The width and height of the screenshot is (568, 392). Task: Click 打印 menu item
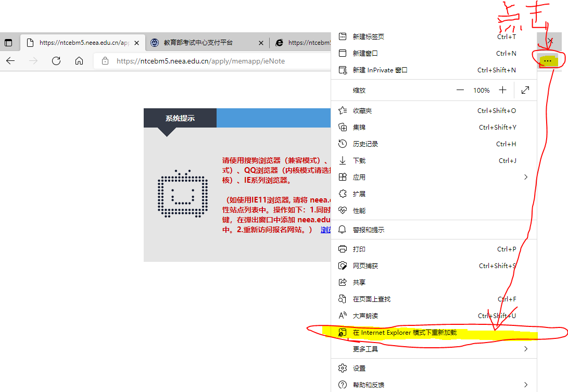tap(434, 249)
